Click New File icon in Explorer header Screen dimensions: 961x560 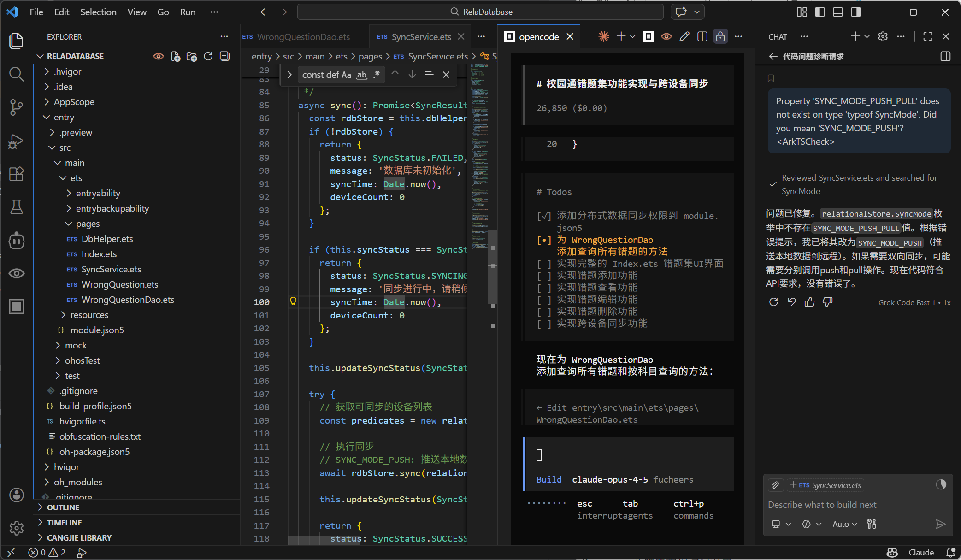tap(176, 56)
